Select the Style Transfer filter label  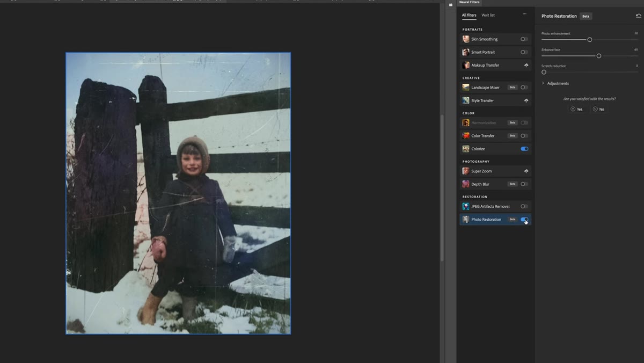[x=482, y=100]
